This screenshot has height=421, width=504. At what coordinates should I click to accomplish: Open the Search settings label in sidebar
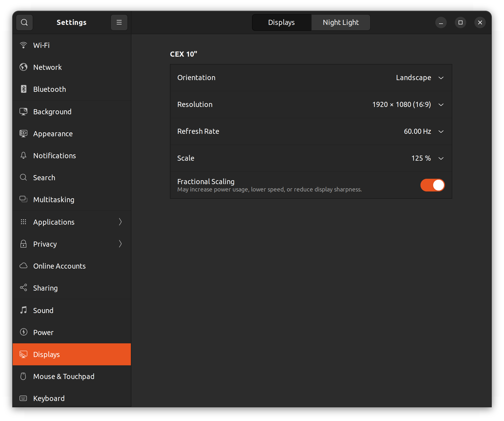44,178
